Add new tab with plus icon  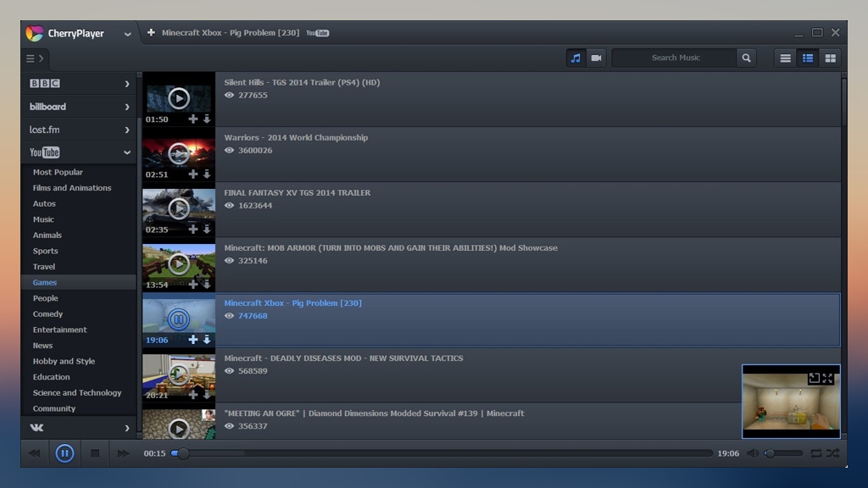tap(151, 33)
